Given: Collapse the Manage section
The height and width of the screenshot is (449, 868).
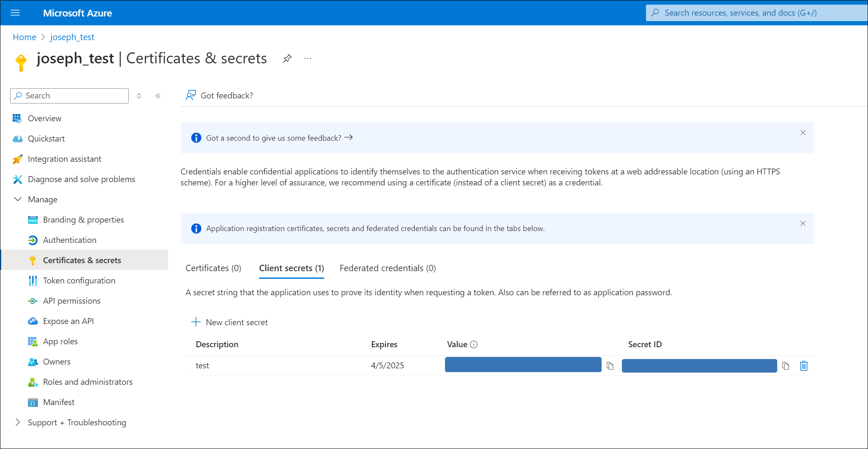Looking at the screenshot, I should [18, 199].
